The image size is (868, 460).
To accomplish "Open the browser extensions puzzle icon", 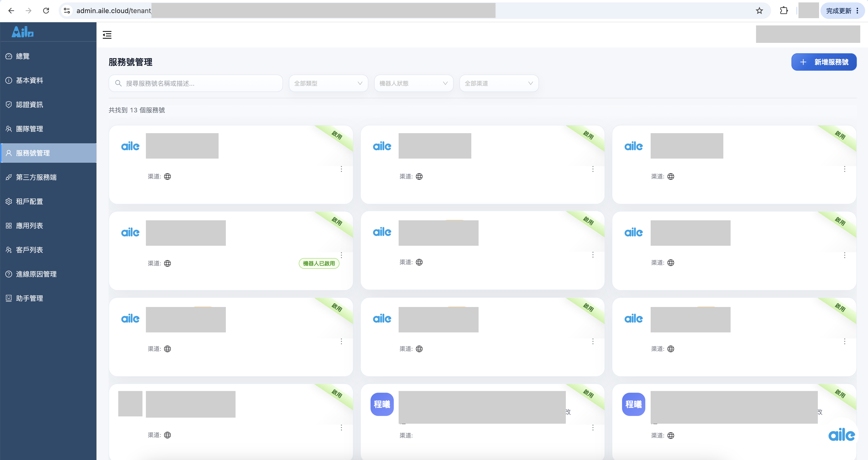I will coord(784,11).
